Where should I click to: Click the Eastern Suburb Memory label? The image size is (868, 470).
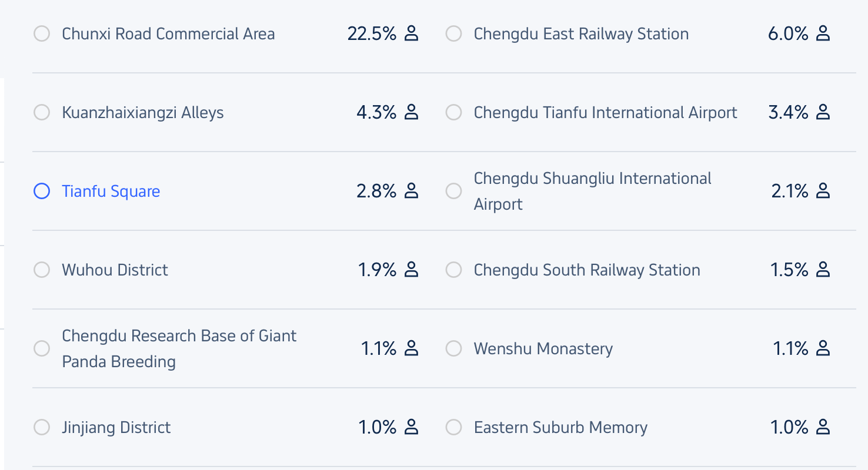(560, 428)
